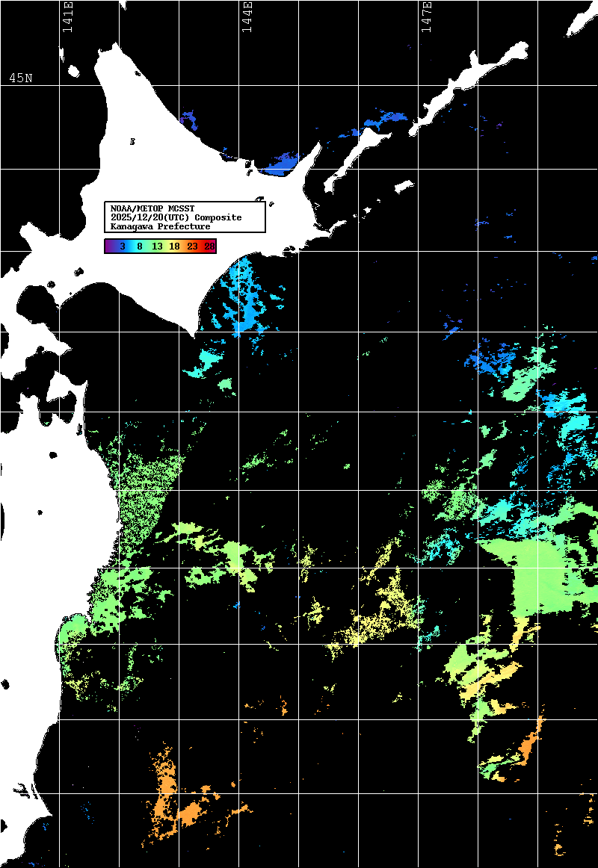Select the yellow 18 value on color scale
The height and width of the screenshot is (868, 598).
174,246
